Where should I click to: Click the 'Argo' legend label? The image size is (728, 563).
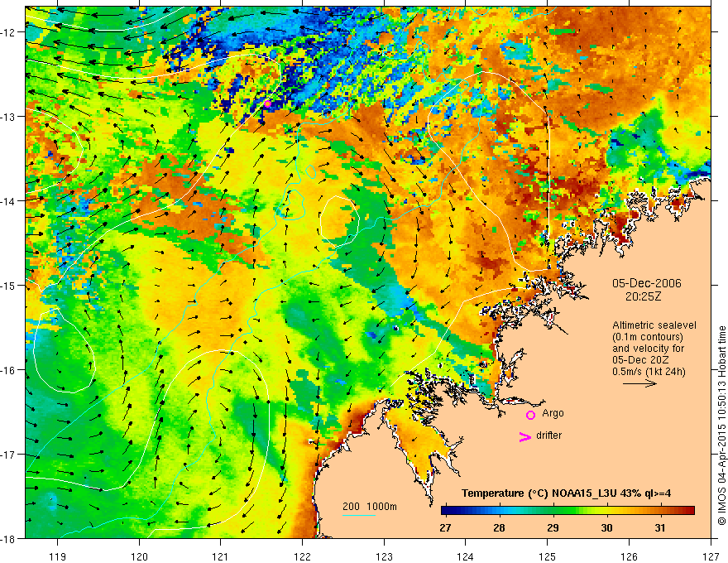point(553,413)
